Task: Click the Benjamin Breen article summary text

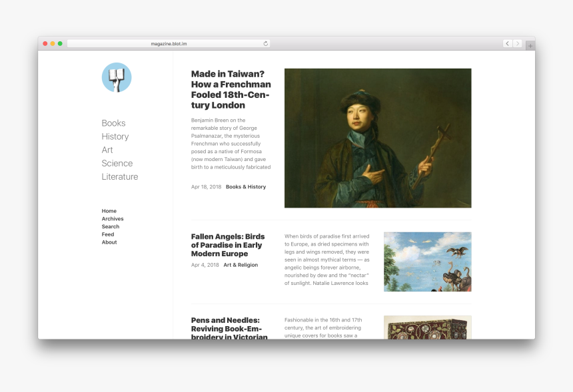Action: 231,144
